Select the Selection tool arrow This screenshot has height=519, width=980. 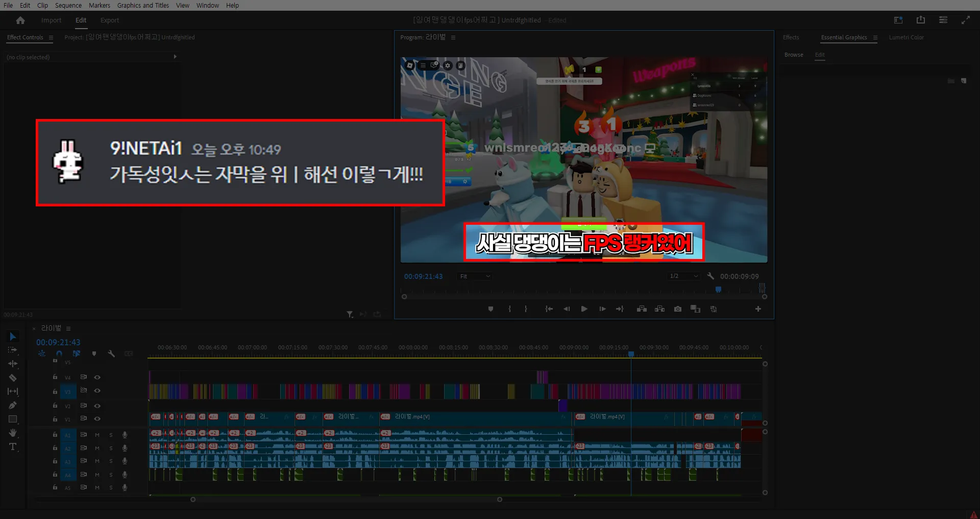tap(13, 336)
